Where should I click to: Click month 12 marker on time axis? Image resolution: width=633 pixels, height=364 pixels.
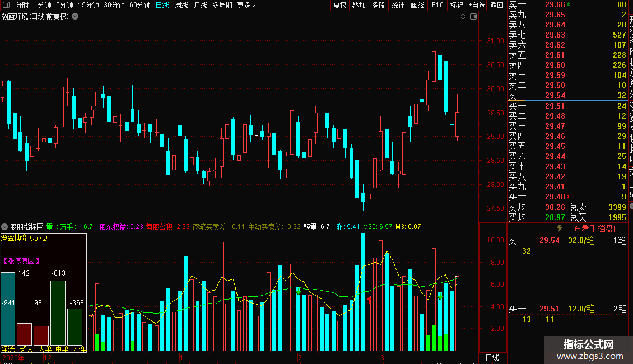(x=47, y=357)
